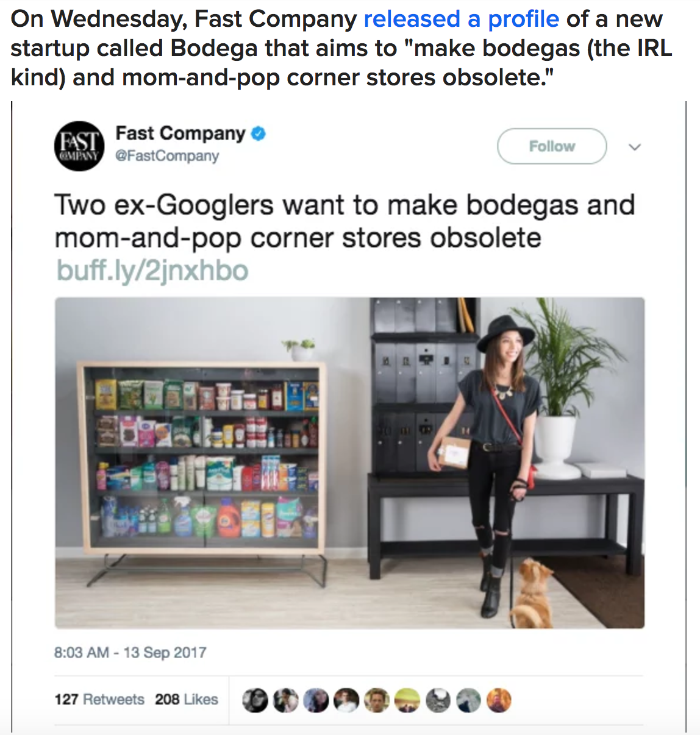Open the buff.ly/2jnxhbo link
Screen dimensions: 700x735
coord(152,271)
